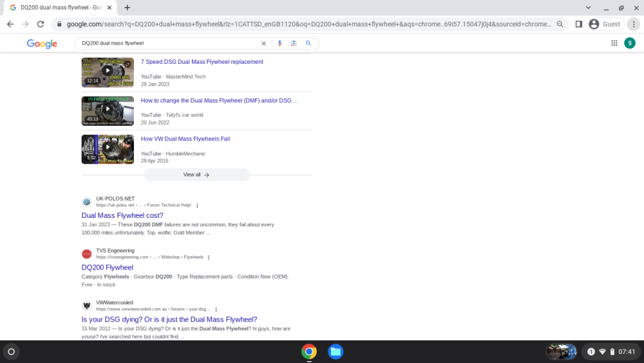The width and height of the screenshot is (644, 363).
Task: Click the VWWatercooled site name
Action: (x=115, y=302)
